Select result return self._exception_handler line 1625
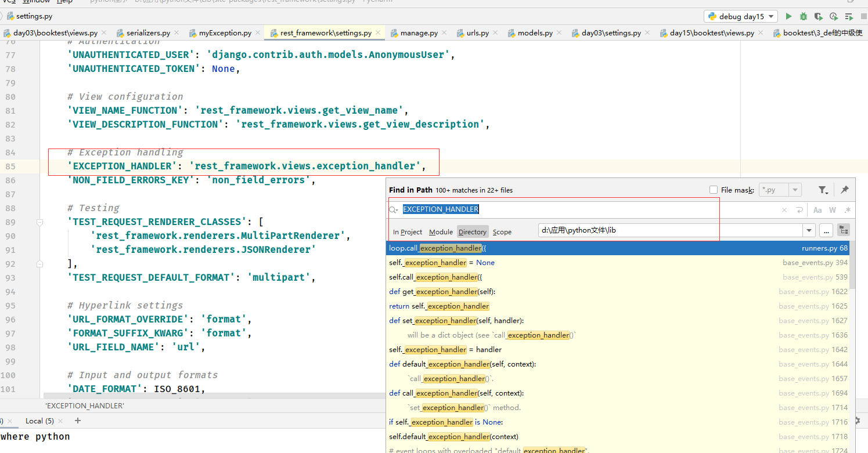Image resolution: width=868 pixels, height=453 pixels. click(618, 306)
